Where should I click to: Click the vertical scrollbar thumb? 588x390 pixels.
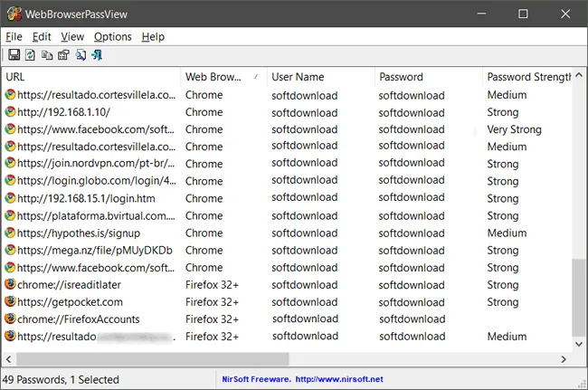[579, 298]
